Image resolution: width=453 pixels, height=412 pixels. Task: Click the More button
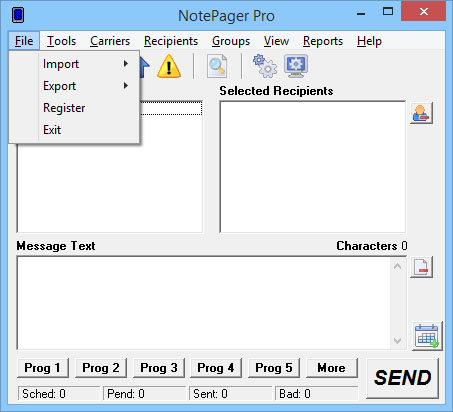[332, 368]
